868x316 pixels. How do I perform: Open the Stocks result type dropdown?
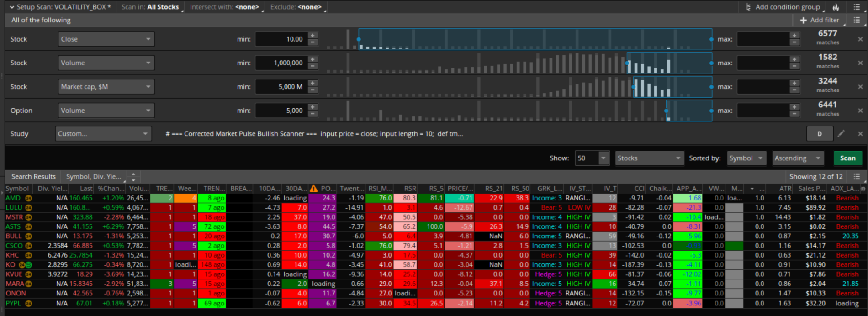click(650, 158)
